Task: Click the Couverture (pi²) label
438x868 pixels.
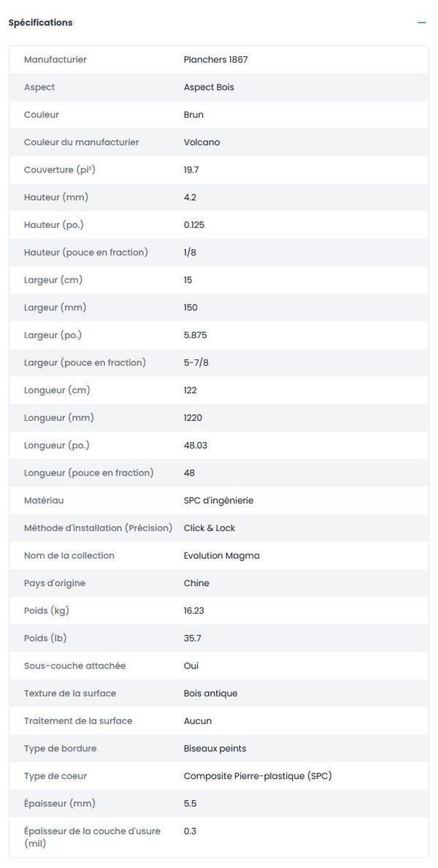Action: 60,170
